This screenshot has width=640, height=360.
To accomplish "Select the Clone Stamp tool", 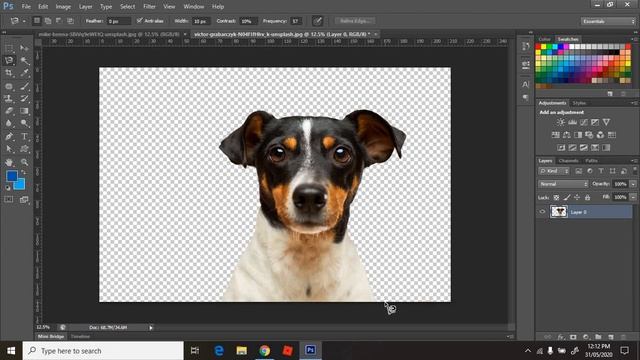I will 9,98.
